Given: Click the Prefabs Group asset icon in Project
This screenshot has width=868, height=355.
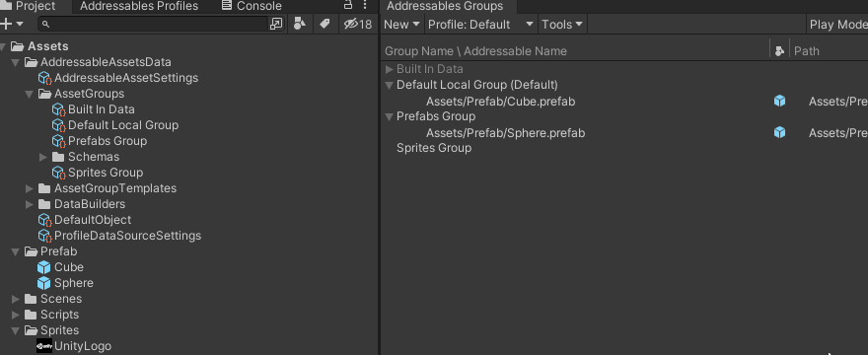Looking at the screenshot, I should [x=58, y=141].
